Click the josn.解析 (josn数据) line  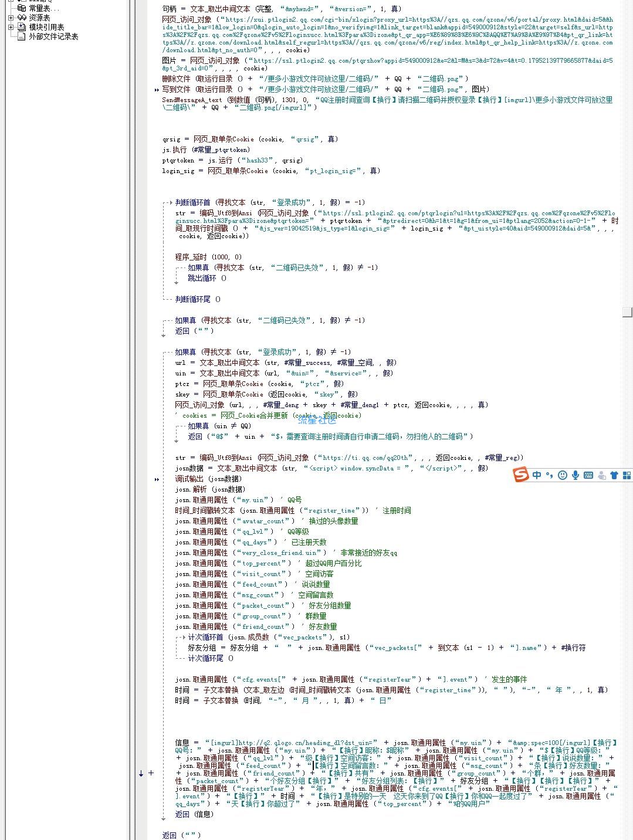210,489
